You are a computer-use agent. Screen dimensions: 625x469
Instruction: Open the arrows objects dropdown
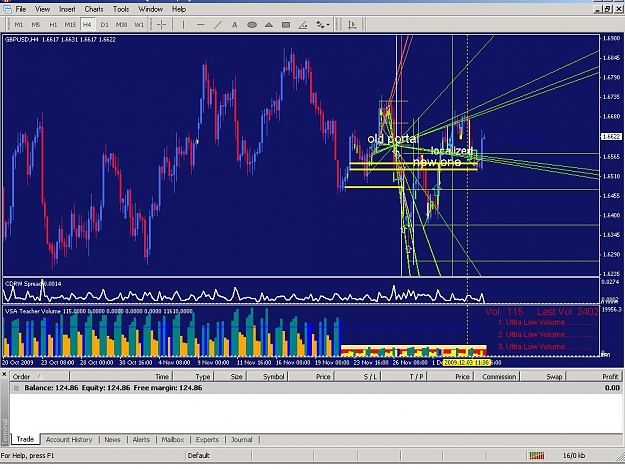coord(323,25)
